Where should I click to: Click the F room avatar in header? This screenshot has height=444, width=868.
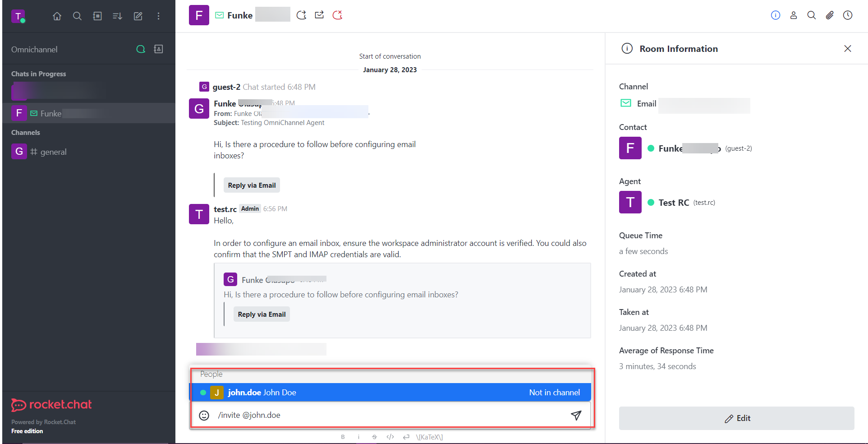pos(199,15)
